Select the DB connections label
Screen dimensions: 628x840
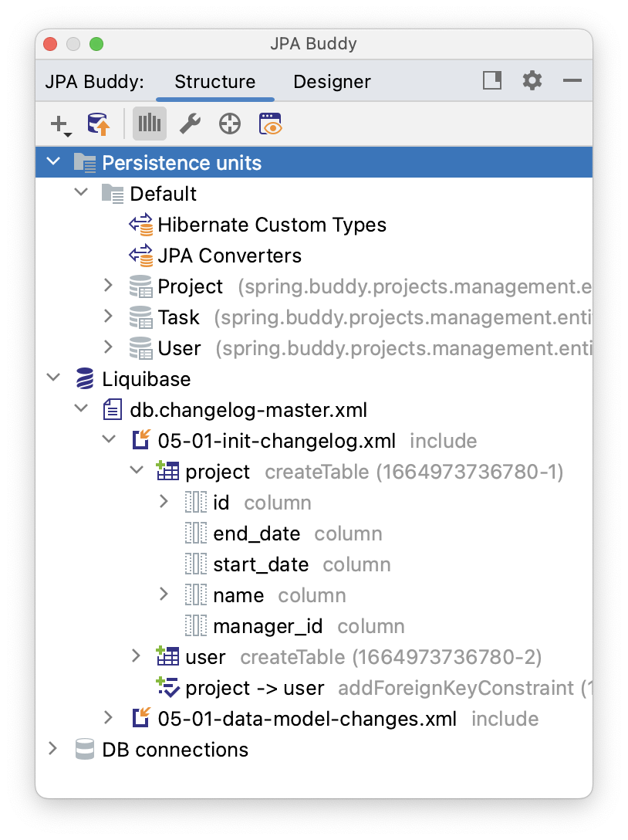coord(175,750)
